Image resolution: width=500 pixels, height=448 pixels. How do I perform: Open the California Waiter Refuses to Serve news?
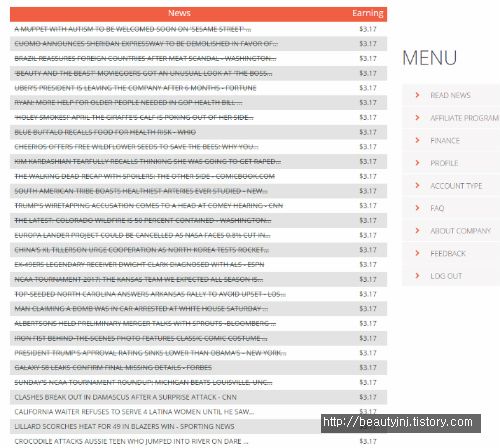tap(134, 412)
